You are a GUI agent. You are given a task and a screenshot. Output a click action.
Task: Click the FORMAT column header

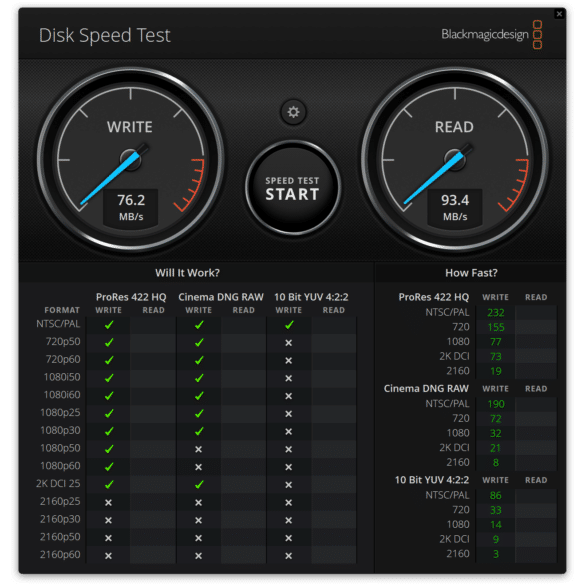[62, 310]
